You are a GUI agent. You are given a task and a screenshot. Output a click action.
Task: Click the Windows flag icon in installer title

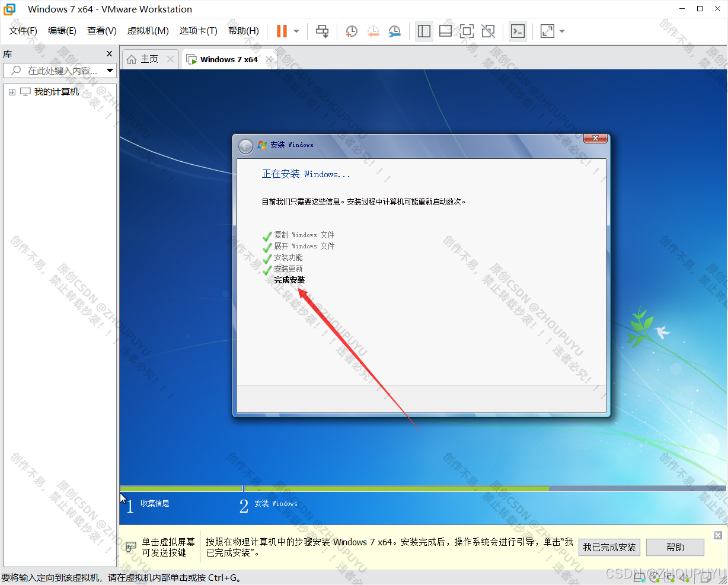click(x=262, y=145)
